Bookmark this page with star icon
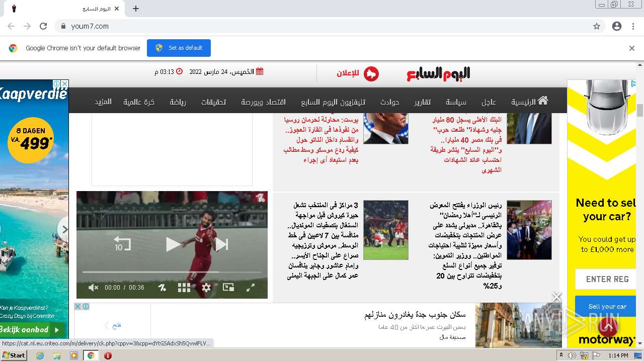 coord(597,26)
